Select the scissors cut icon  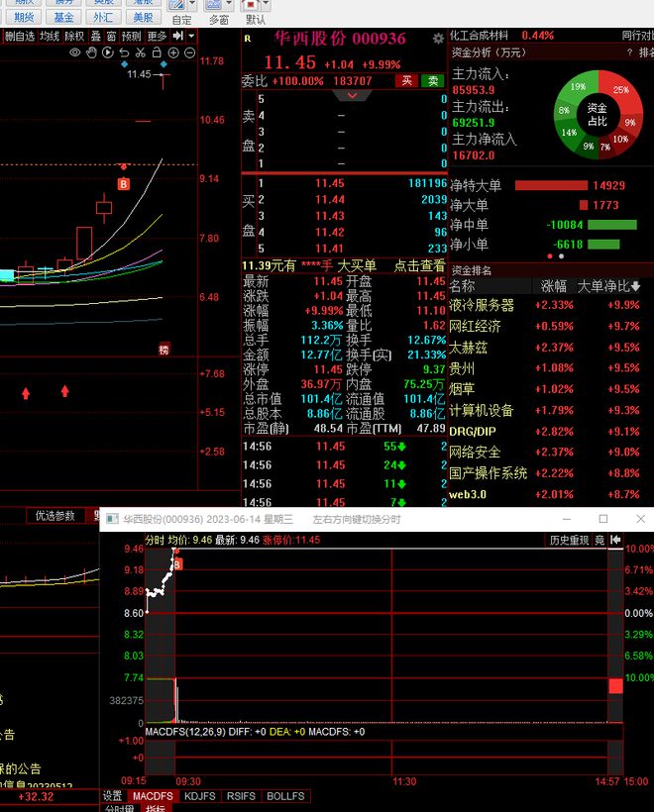click(x=141, y=52)
